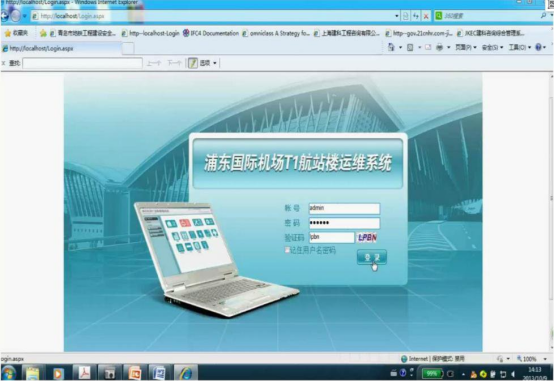Open the address bar history dropdown arrow

(397, 16)
